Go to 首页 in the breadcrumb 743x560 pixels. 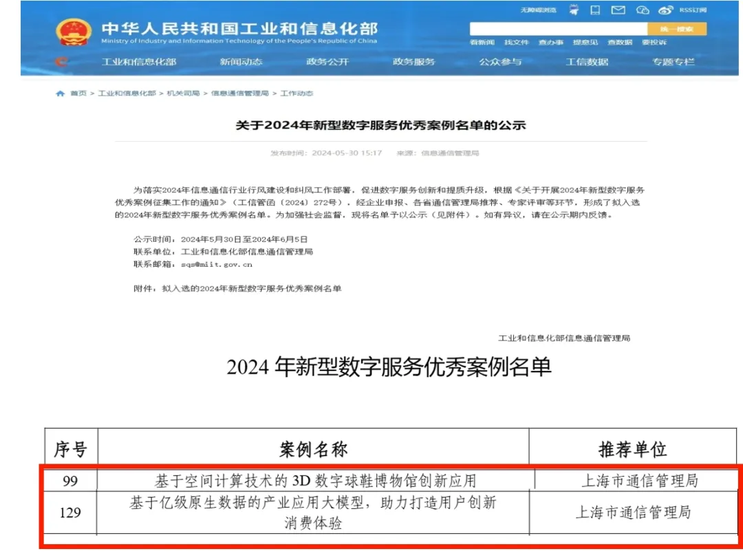[78, 94]
